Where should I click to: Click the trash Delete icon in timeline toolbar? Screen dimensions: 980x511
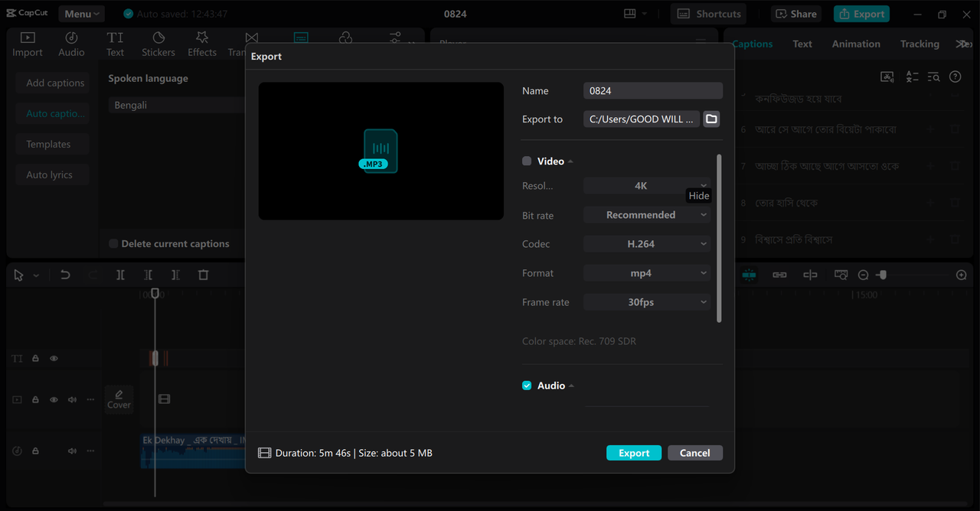(203, 275)
